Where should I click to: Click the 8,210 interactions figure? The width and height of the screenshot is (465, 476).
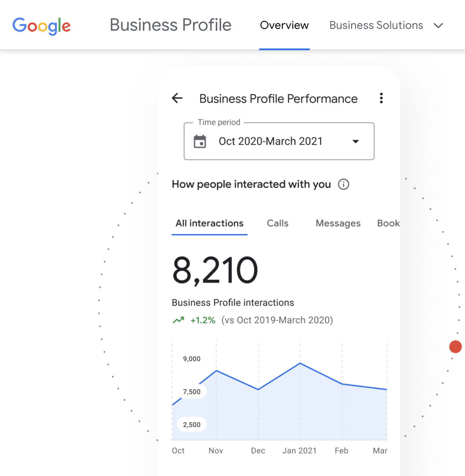pyautogui.click(x=214, y=270)
